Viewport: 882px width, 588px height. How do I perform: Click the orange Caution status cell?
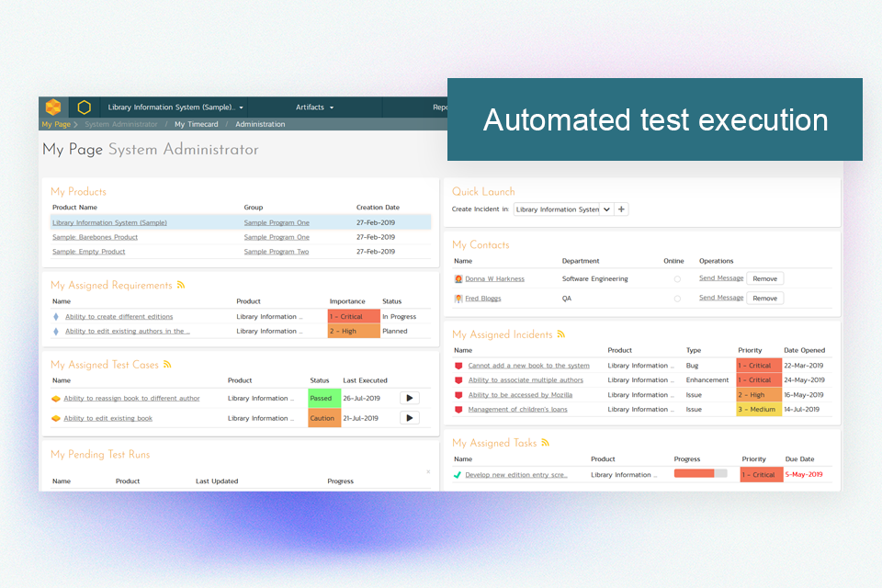(x=324, y=418)
